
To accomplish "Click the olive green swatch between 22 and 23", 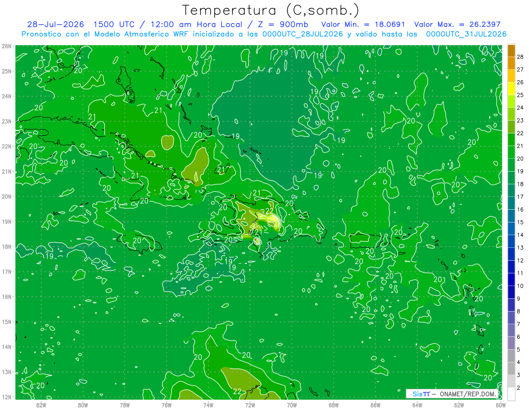I will [x=511, y=126].
